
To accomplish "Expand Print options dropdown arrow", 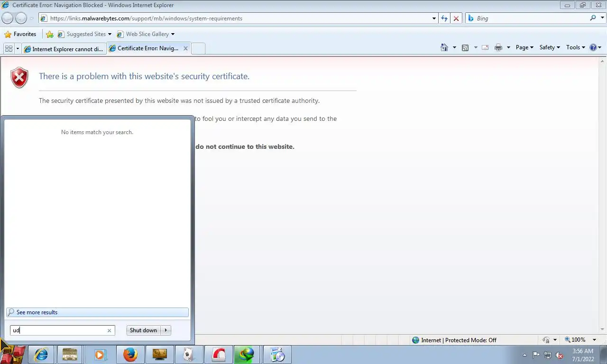I will tap(508, 47).
